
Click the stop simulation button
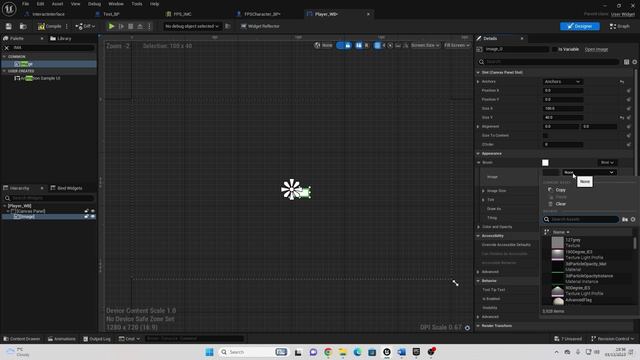131,26
